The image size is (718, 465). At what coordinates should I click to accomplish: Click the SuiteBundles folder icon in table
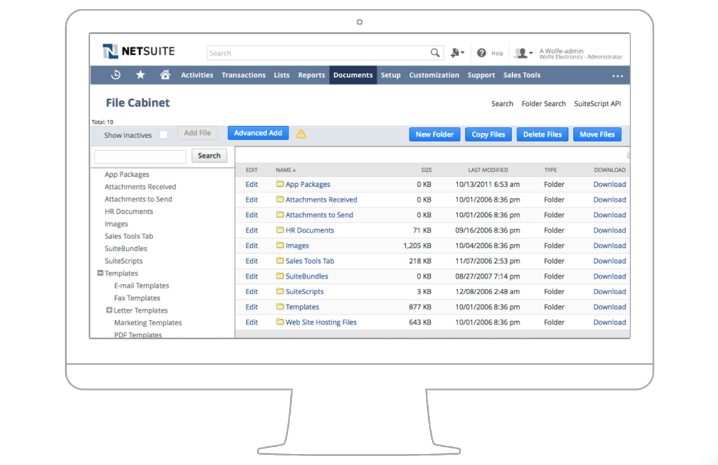click(x=280, y=276)
